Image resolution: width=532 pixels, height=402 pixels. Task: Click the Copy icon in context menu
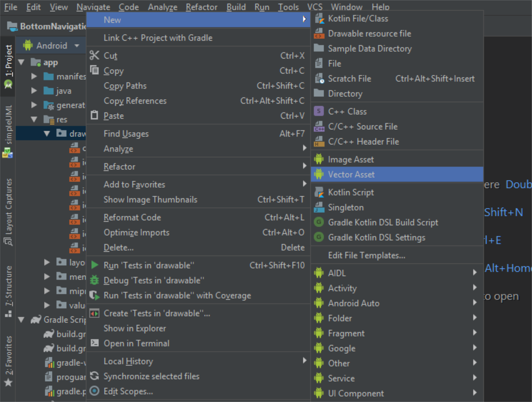(x=94, y=70)
